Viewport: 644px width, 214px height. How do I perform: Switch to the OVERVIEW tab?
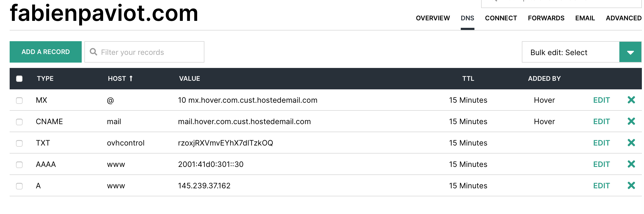[433, 18]
